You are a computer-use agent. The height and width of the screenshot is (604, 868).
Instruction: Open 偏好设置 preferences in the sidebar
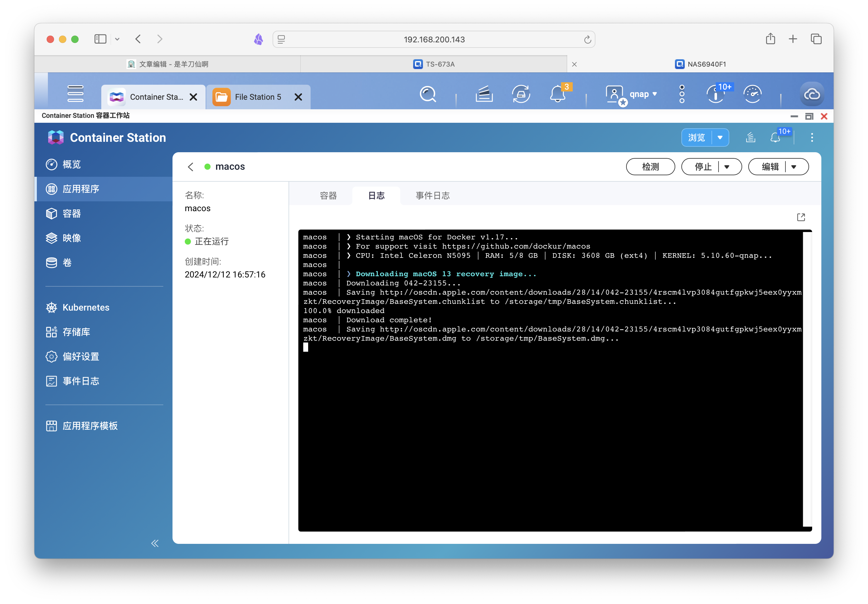[103, 356]
